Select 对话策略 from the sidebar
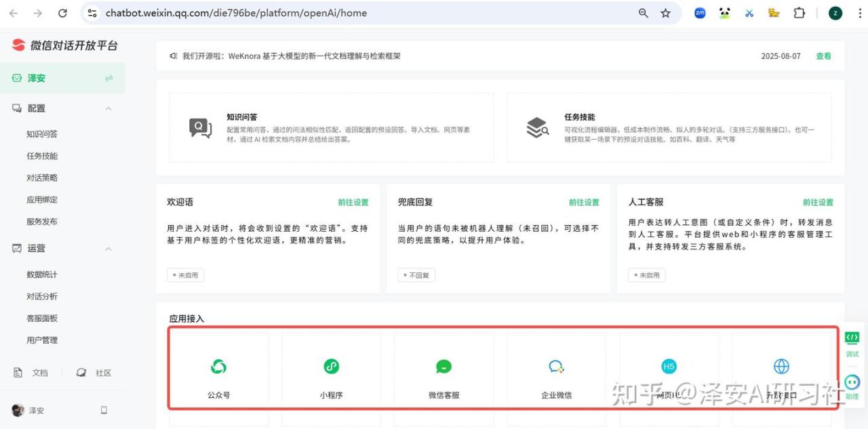Screen dimensions: 868x429 tap(42, 178)
